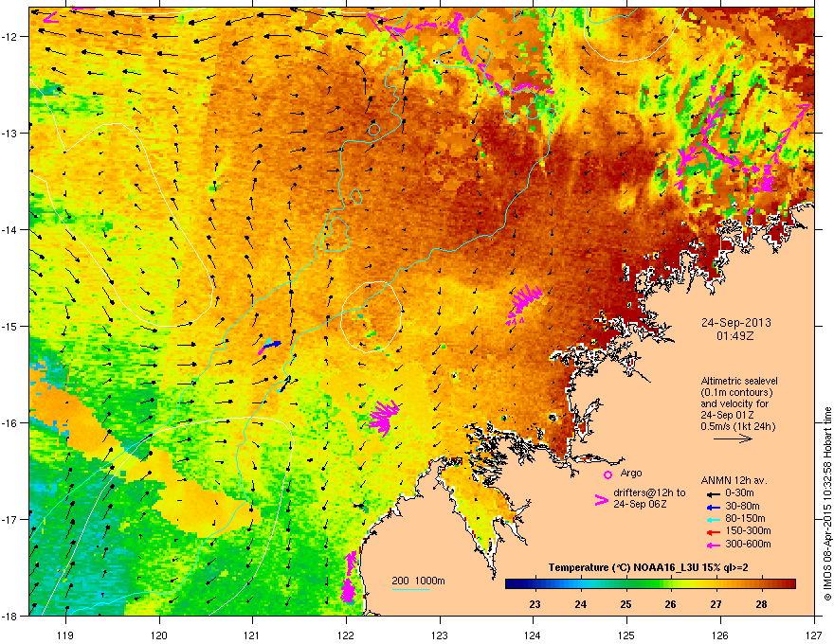Click longitude axis label 125

tap(626, 635)
